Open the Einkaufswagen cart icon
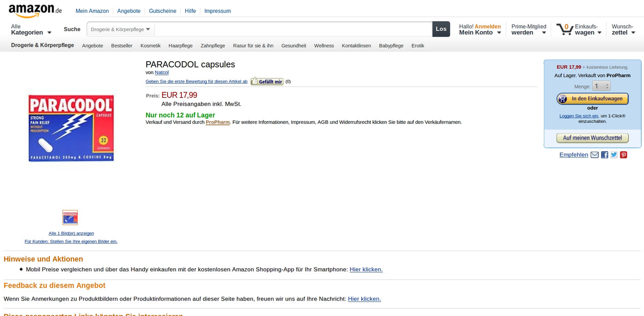The width and height of the screenshot is (644, 316). [x=566, y=30]
